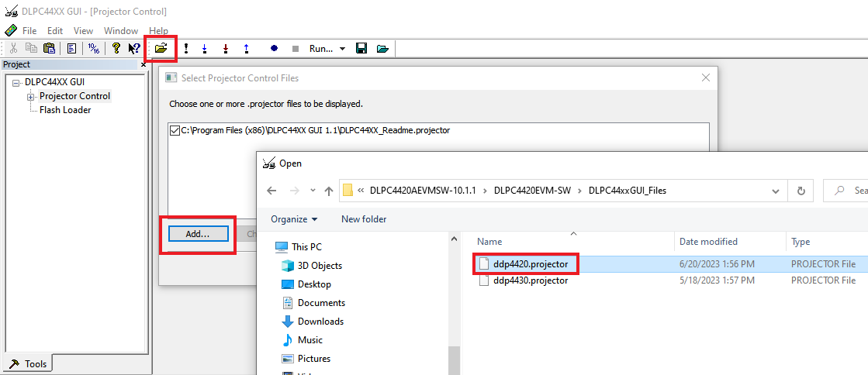Select Projector Control in project tree

(74, 95)
